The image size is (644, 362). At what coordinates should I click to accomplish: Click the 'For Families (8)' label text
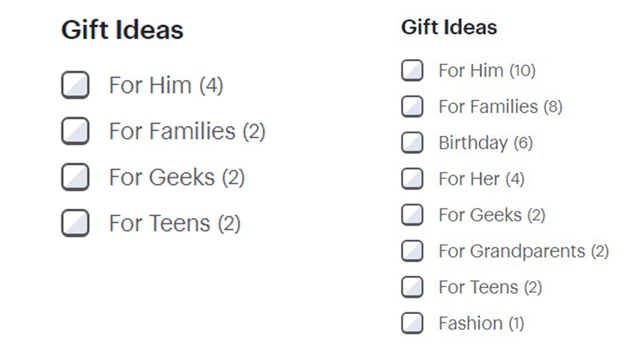[x=500, y=107]
